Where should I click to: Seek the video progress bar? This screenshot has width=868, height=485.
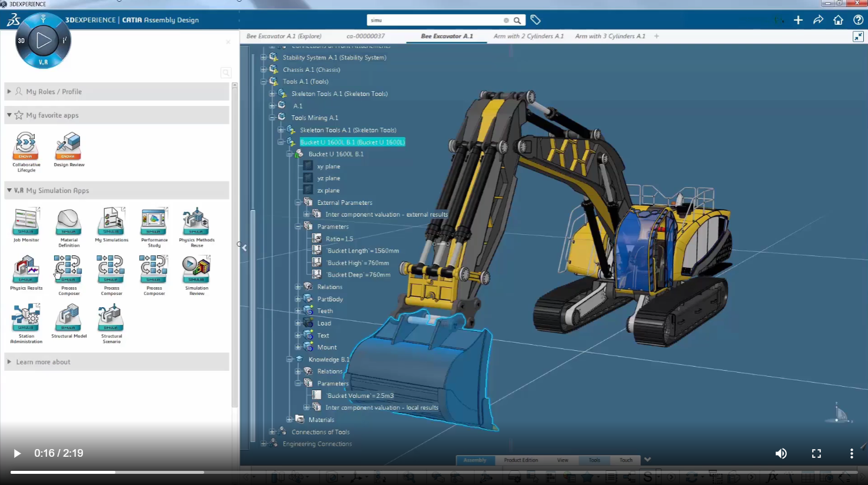point(434,472)
